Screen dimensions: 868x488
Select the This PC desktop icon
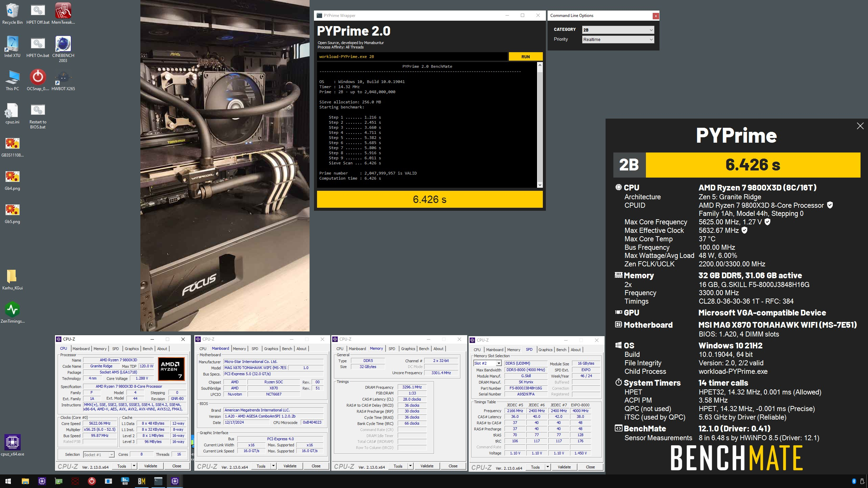tap(12, 80)
